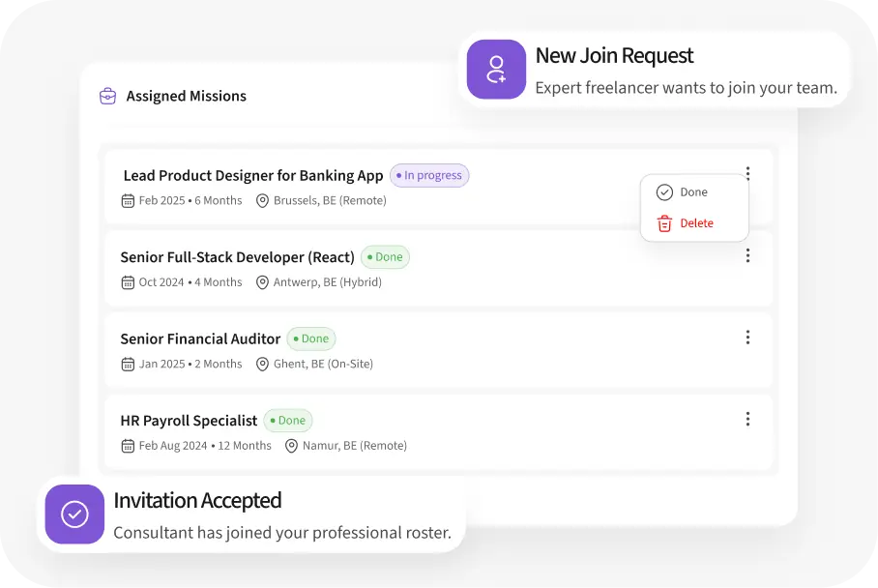Click the location pin beside Ghent, BE
878x588 pixels.
pyautogui.click(x=262, y=364)
